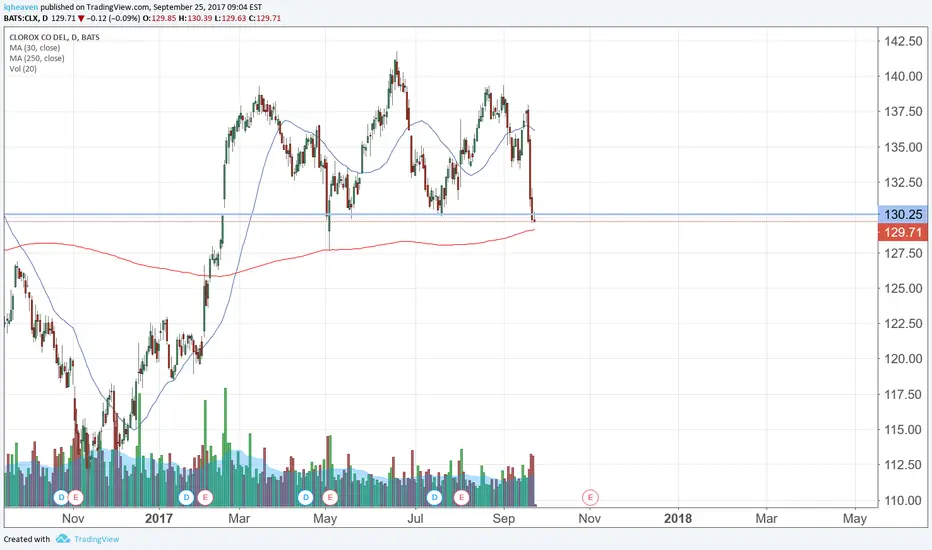The height and width of the screenshot is (550, 932).
Task: Select the MA (30, close) indicator legend
Action: (x=34, y=48)
